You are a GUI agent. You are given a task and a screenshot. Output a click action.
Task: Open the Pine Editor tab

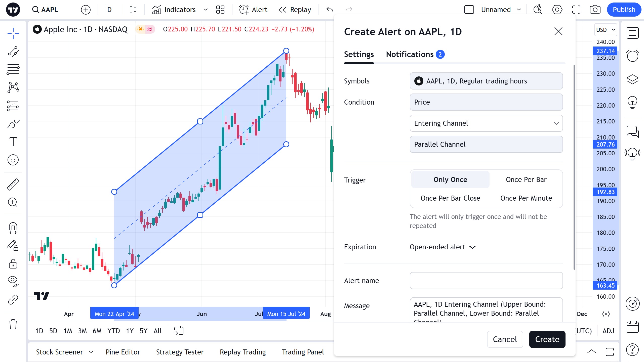coord(123,352)
